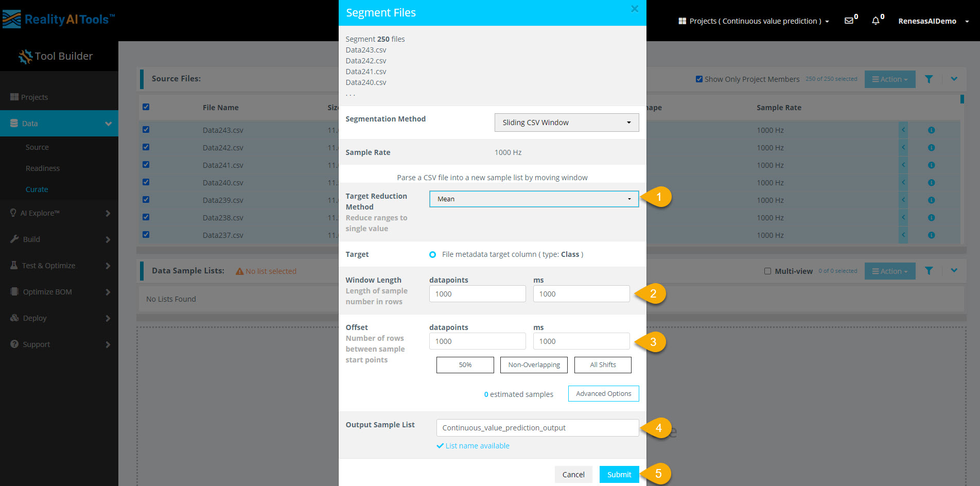This screenshot has height=486, width=980.
Task: Click the Test & Optimize icon
Action: coord(14,265)
